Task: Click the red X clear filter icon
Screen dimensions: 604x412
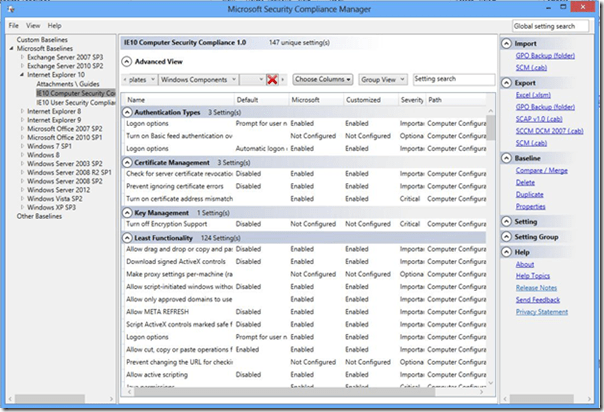Action: point(272,79)
